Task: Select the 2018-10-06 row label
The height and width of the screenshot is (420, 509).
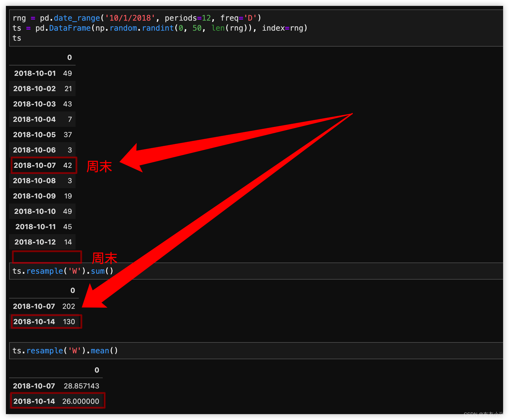Action: pyautogui.click(x=34, y=150)
